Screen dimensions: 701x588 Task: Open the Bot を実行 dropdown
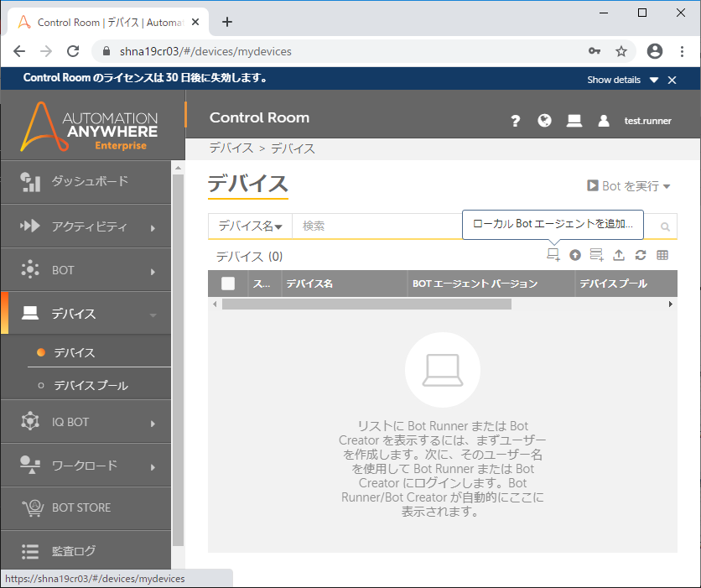point(629,186)
